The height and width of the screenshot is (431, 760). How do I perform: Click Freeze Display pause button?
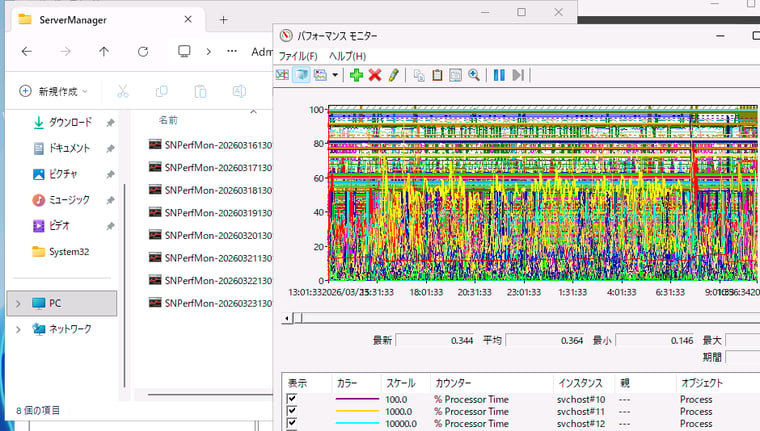pos(499,75)
